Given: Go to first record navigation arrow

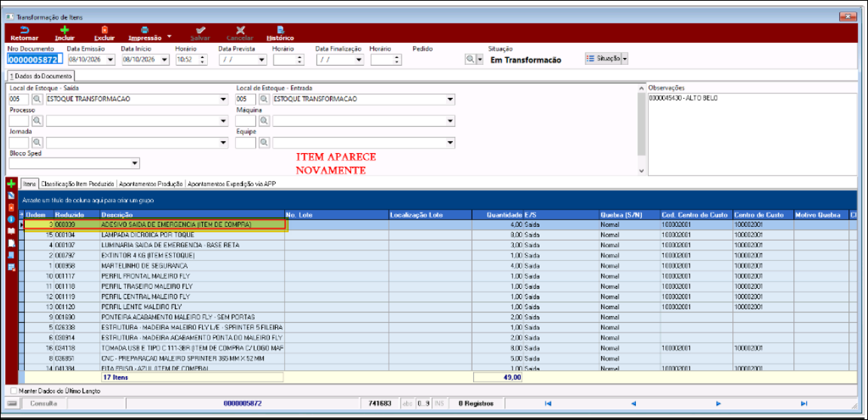Looking at the screenshot, I should [x=548, y=403].
